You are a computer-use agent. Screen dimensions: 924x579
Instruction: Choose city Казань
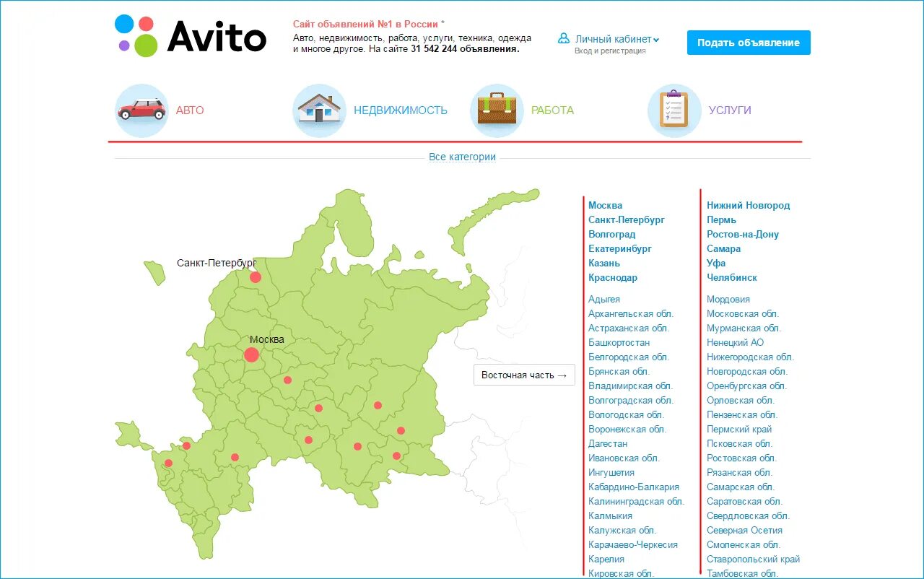604,263
